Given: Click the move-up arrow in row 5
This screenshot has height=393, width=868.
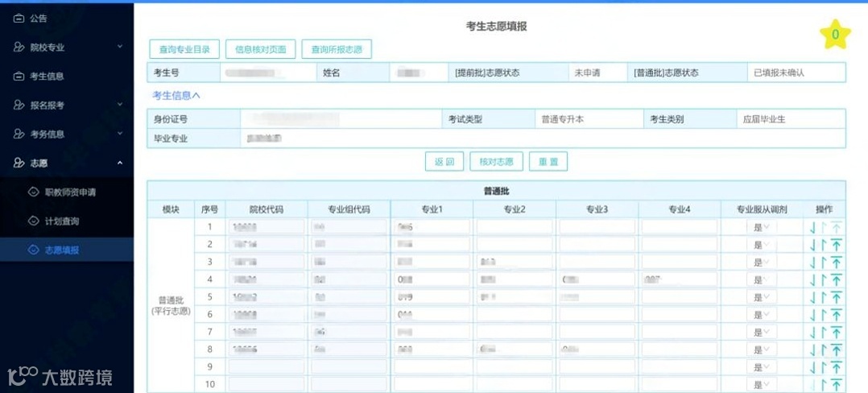Looking at the screenshot, I should (824, 298).
